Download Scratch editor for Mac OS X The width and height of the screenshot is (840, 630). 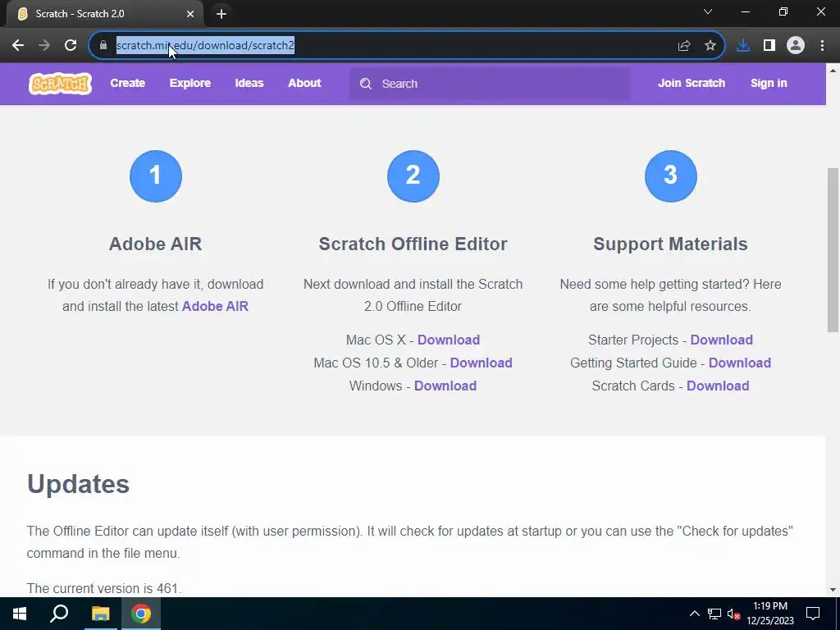(x=449, y=340)
